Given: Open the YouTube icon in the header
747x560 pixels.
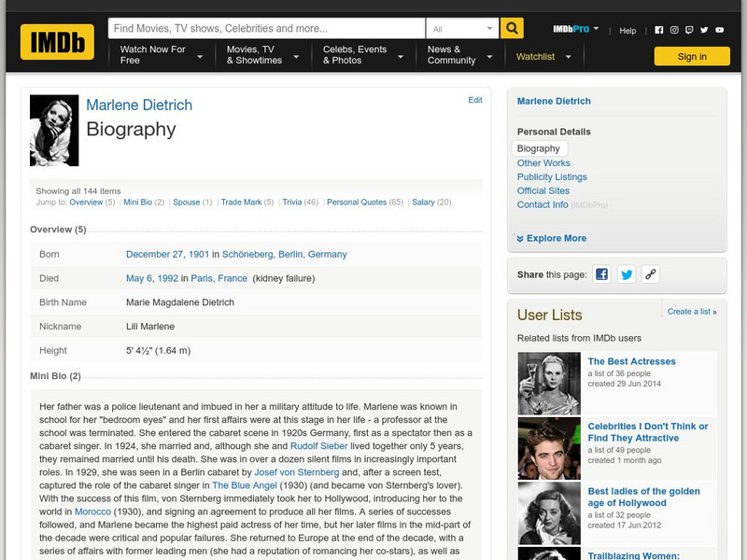Looking at the screenshot, I should coord(719,30).
